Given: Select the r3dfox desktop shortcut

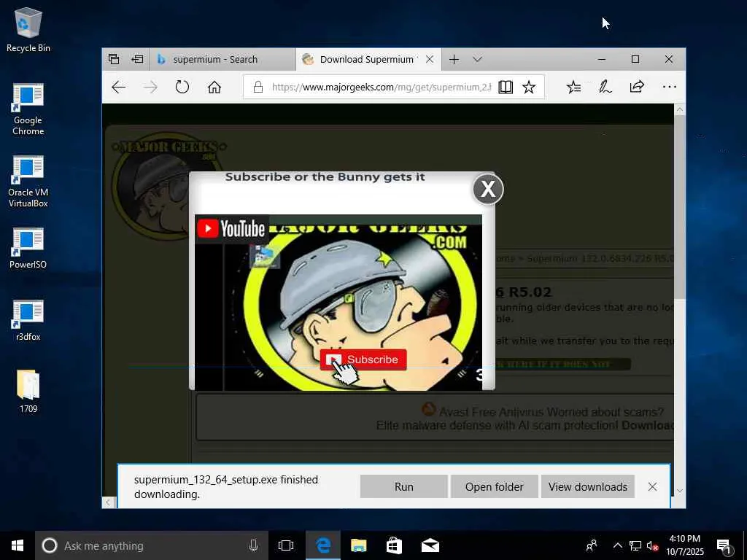Looking at the screenshot, I should 28,320.
